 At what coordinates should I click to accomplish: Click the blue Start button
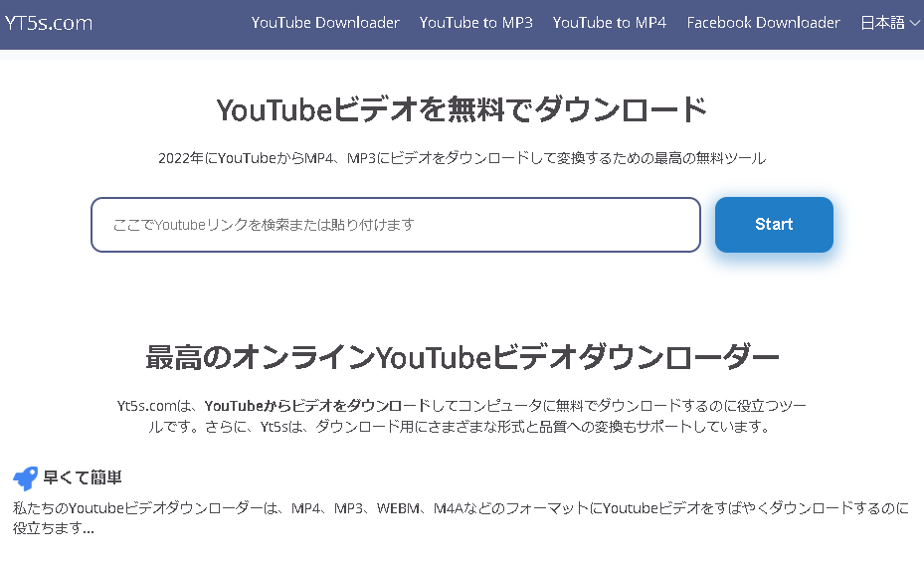pyautogui.click(x=774, y=225)
